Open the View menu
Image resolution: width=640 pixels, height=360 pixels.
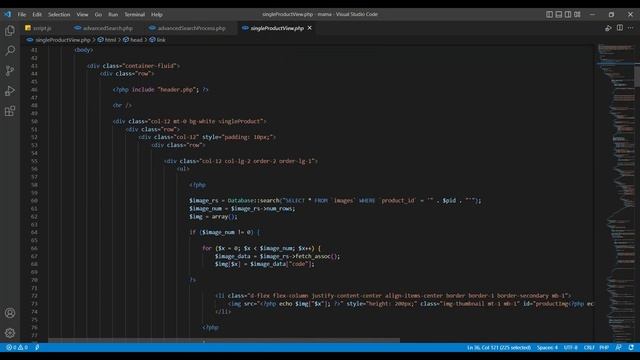82,14
